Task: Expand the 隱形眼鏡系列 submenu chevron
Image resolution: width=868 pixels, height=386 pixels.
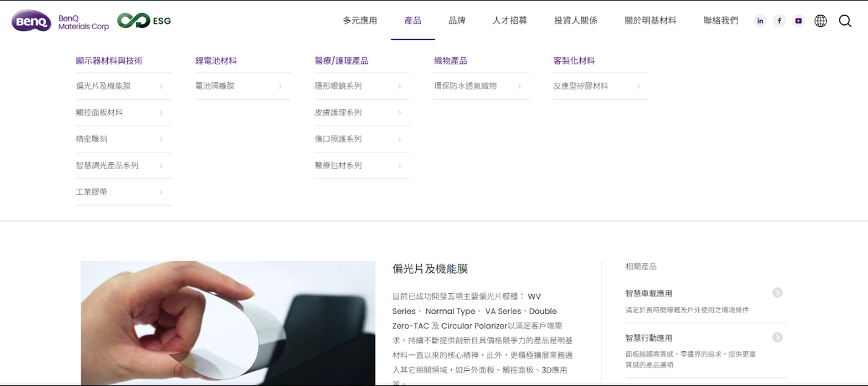Action: point(399,86)
